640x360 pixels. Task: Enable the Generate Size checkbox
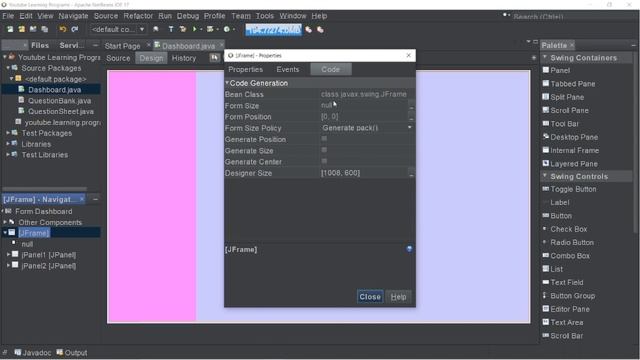tap(324, 150)
